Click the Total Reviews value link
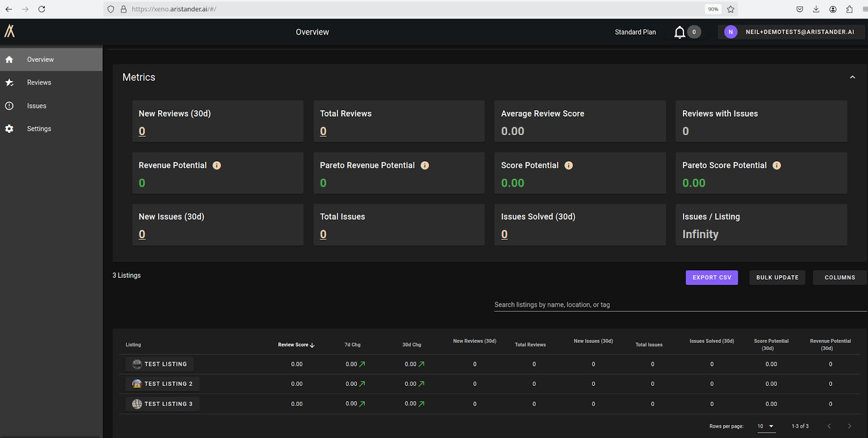The width and height of the screenshot is (868, 438). coord(323,131)
